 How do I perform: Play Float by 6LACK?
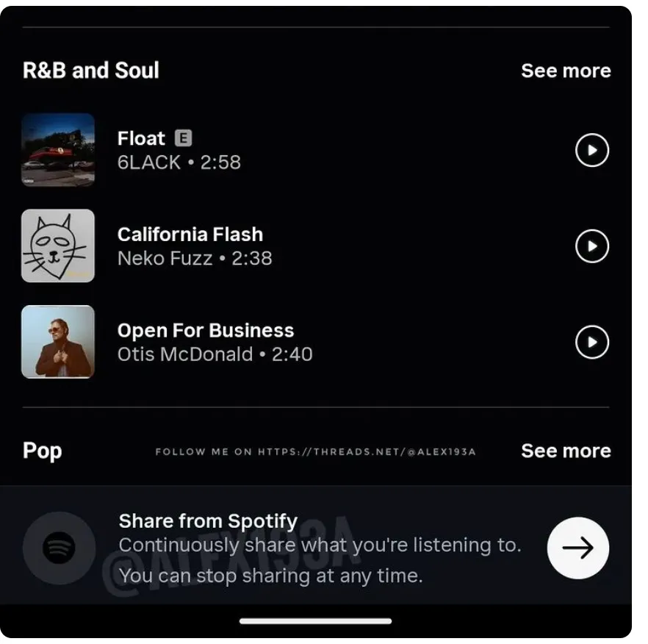click(x=591, y=151)
